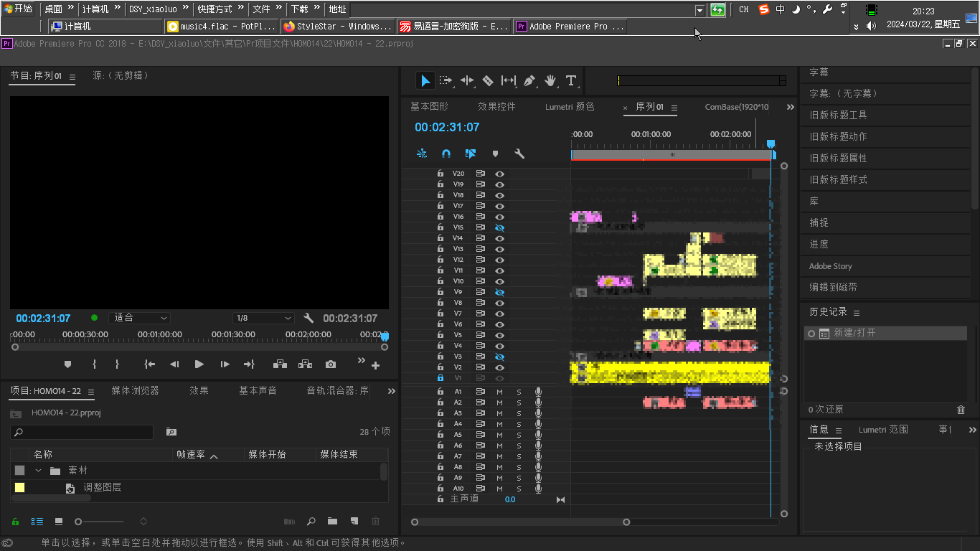Select the Razor tool
Image resolution: width=980 pixels, height=551 pixels.
[x=488, y=80]
